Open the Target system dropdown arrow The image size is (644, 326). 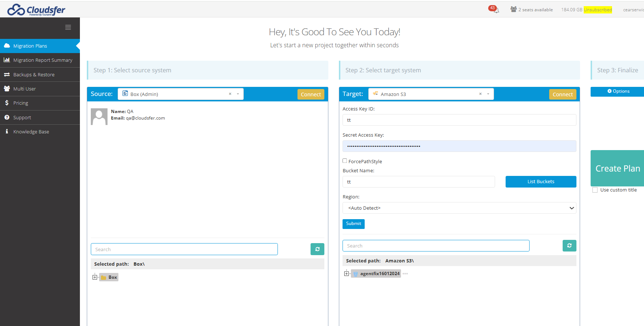coord(488,94)
